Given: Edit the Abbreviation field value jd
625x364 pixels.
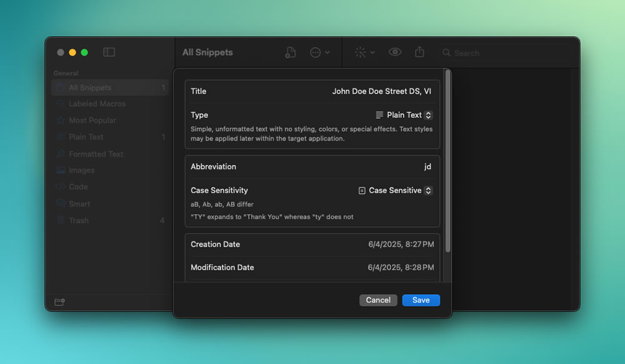Looking at the screenshot, I should coord(427,167).
